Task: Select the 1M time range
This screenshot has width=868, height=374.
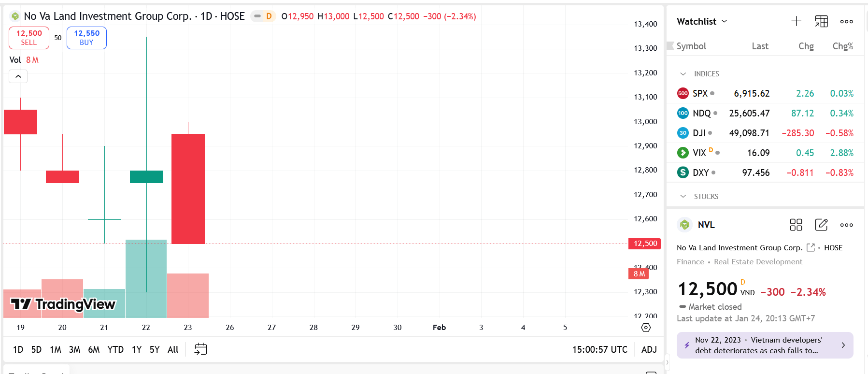Action: [56, 349]
